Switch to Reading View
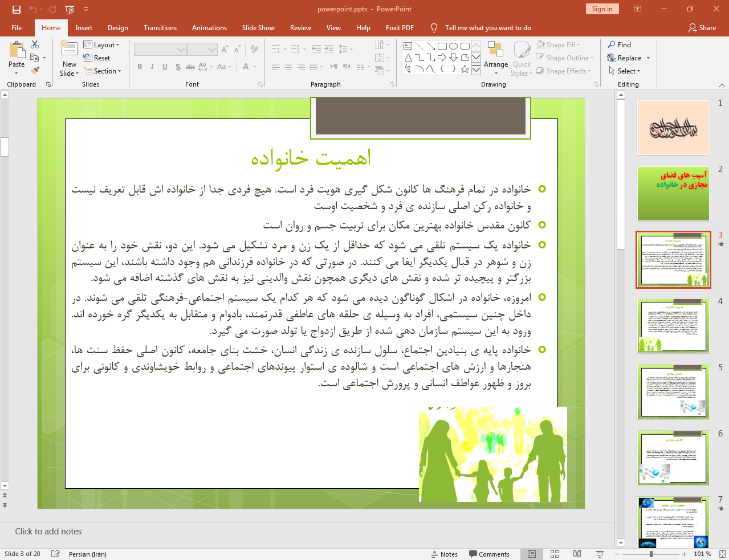Viewport: 729px width, 560px height. [577, 554]
